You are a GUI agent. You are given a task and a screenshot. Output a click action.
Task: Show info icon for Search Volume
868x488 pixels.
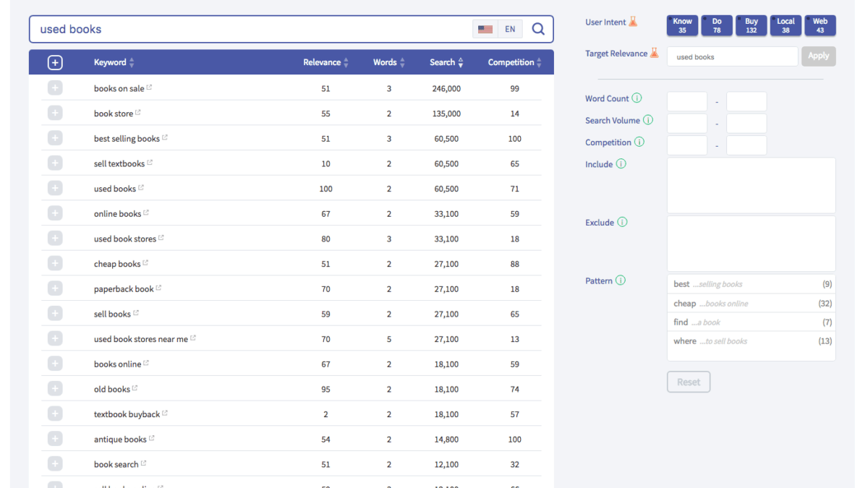pyautogui.click(x=648, y=120)
